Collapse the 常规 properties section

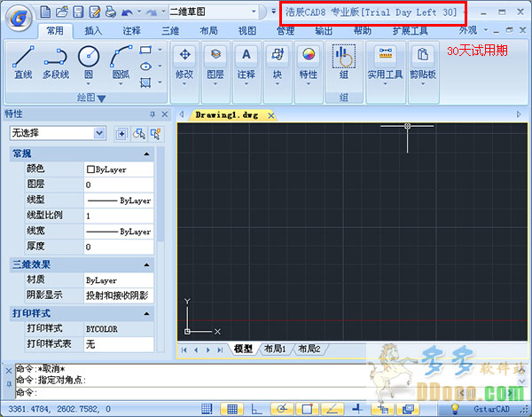coord(146,153)
